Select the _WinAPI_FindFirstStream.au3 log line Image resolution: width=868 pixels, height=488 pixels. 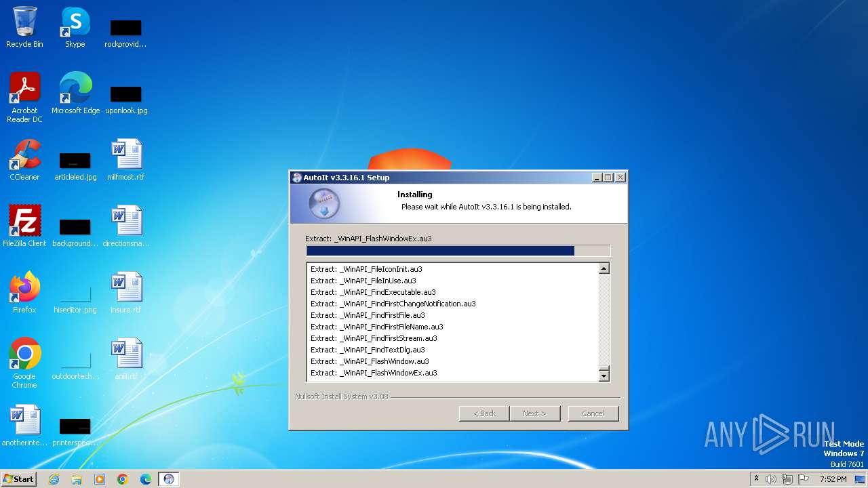point(374,338)
